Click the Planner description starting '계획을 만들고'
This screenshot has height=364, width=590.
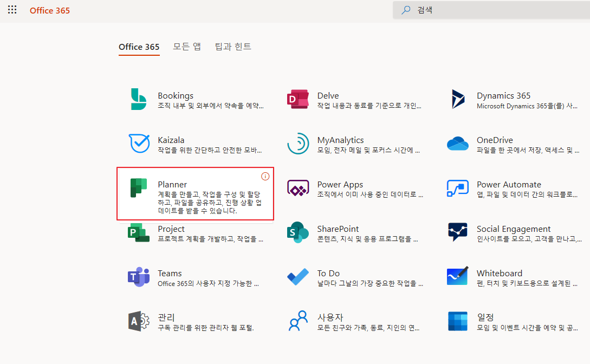tap(210, 203)
